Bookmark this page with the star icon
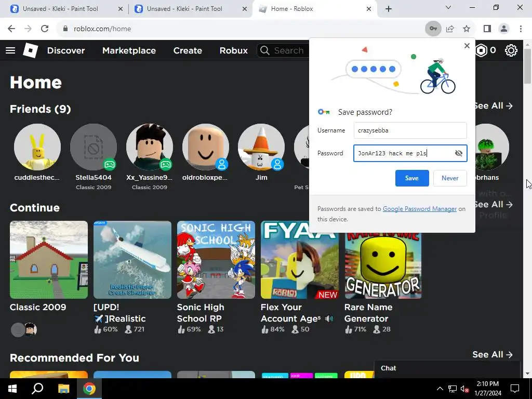The height and width of the screenshot is (399, 532). [467, 29]
